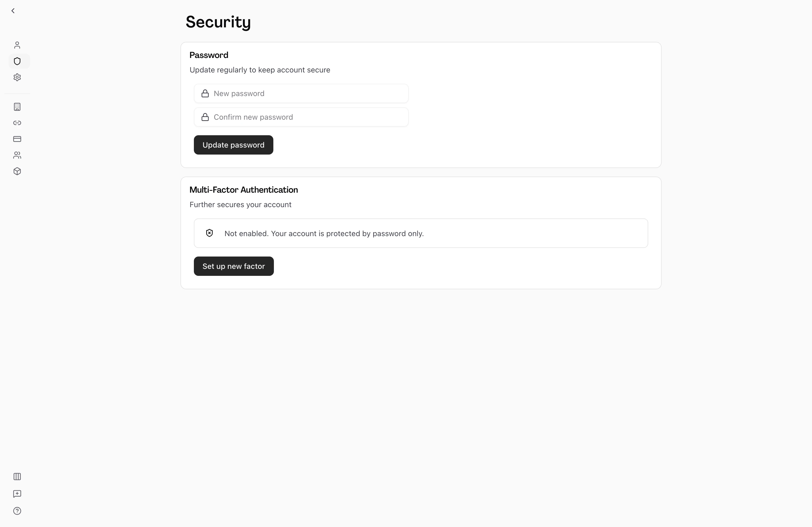Focus the New password input field
The image size is (812, 527).
coord(300,93)
